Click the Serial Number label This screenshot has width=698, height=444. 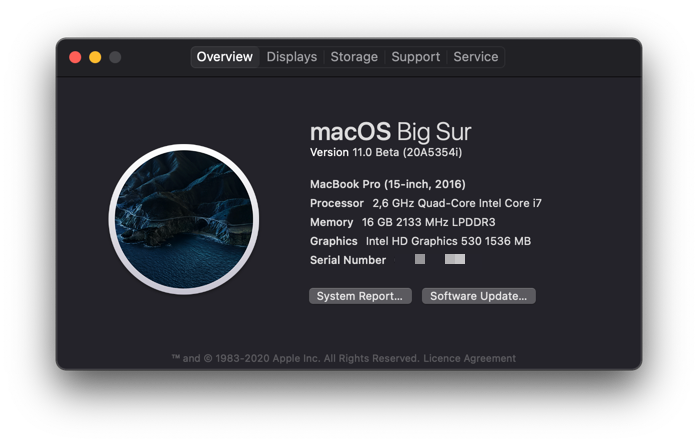pyautogui.click(x=348, y=260)
